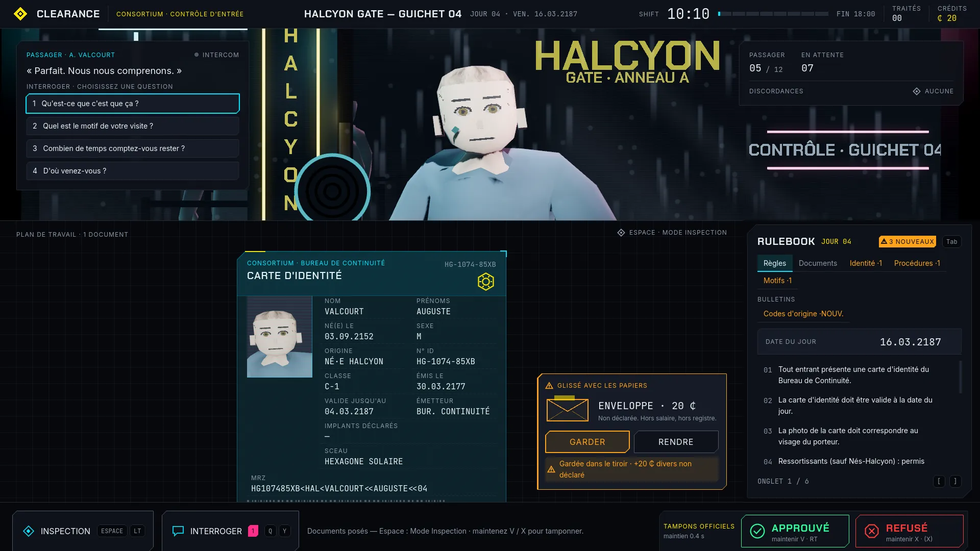This screenshot has height=551, width=980.
Task: Switch to the Motifs tab
Action: click(x=778, y=281)
